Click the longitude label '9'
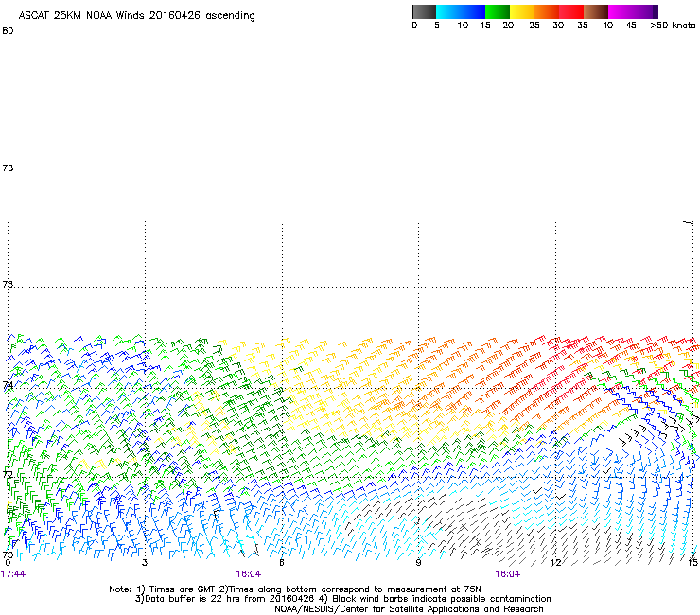700x615 pixels. point(418,563)
